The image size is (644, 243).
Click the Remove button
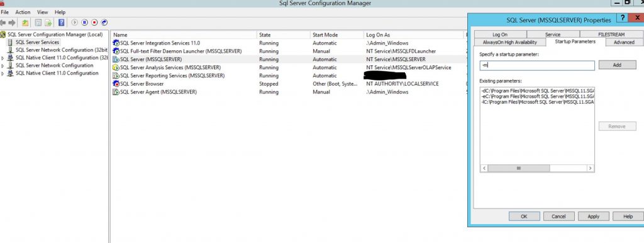click(x=617, y=127)
